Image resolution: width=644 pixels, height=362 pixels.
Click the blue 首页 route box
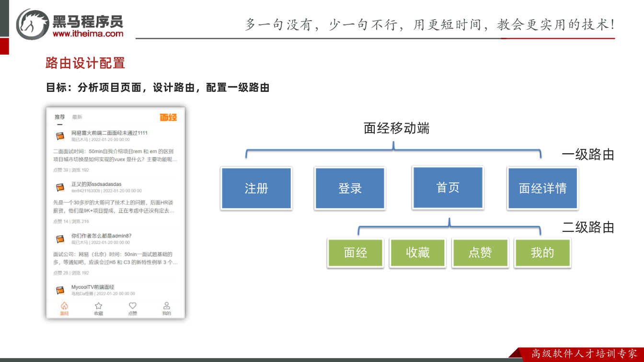coord(448,187)
